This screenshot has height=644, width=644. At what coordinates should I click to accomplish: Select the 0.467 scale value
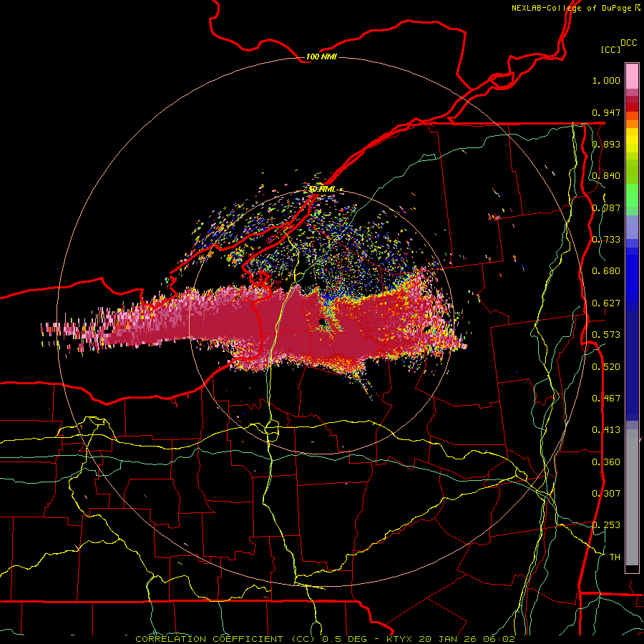point(606,399)
